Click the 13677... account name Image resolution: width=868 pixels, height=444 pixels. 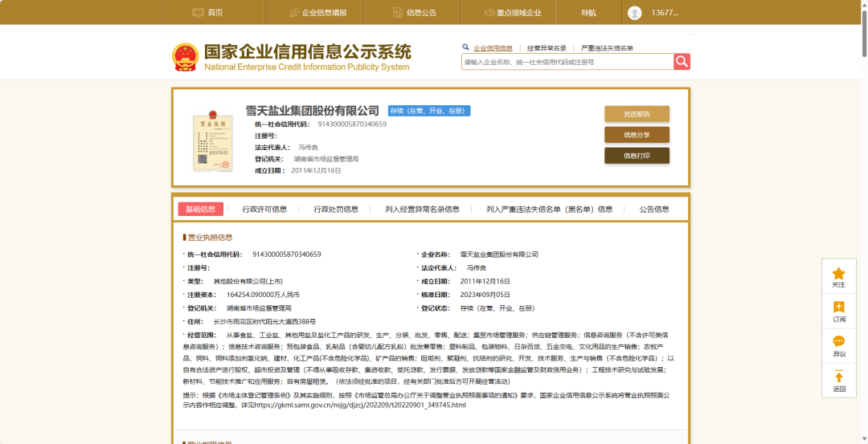click(x=665, y=13)
